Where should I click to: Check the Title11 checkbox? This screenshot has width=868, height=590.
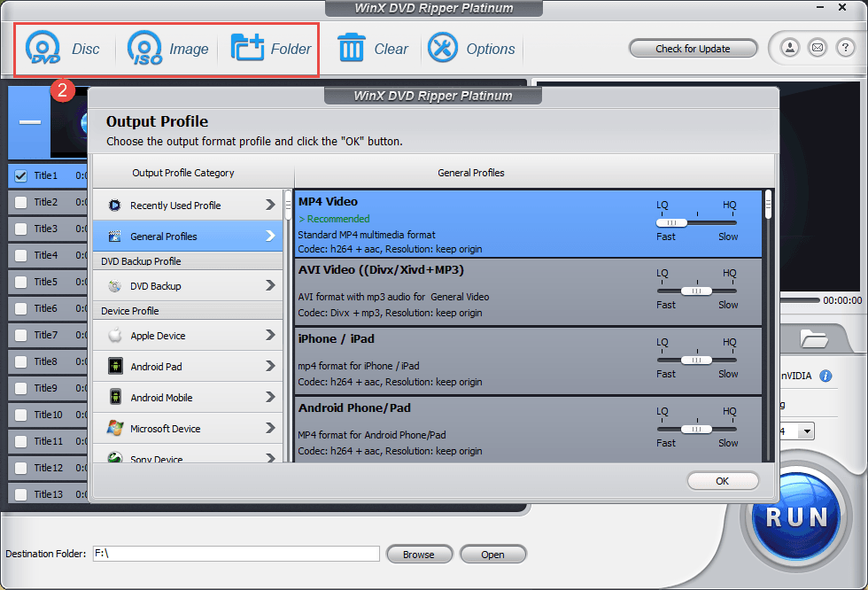click(x=21, y=441)
